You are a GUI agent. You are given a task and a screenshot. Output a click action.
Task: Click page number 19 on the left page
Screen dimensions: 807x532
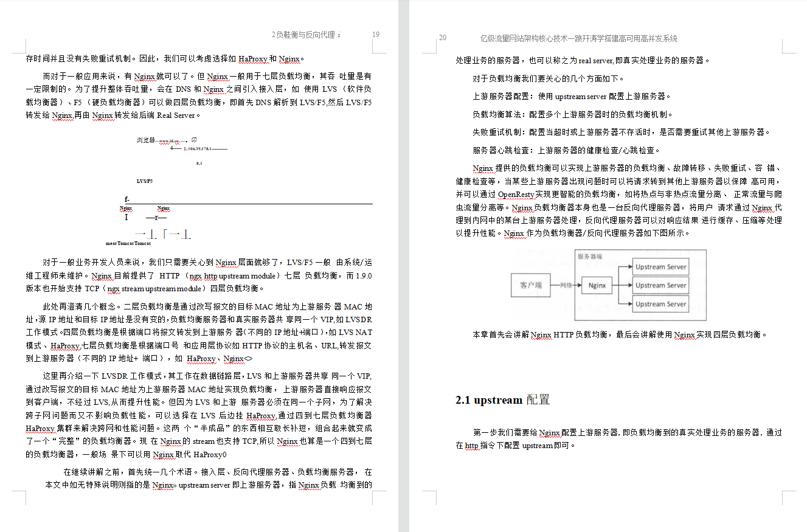pyautogui.click(x=376, y=35)
